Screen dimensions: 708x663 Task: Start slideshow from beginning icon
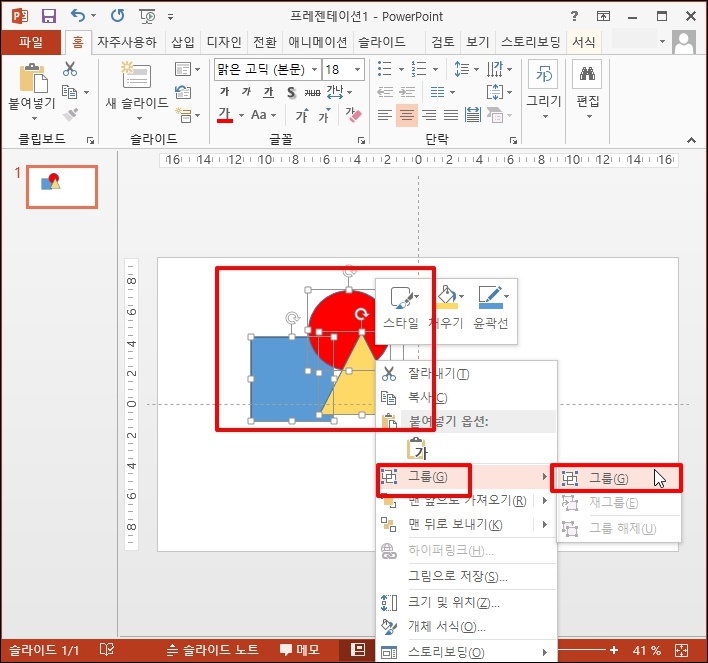click(147, 17)
